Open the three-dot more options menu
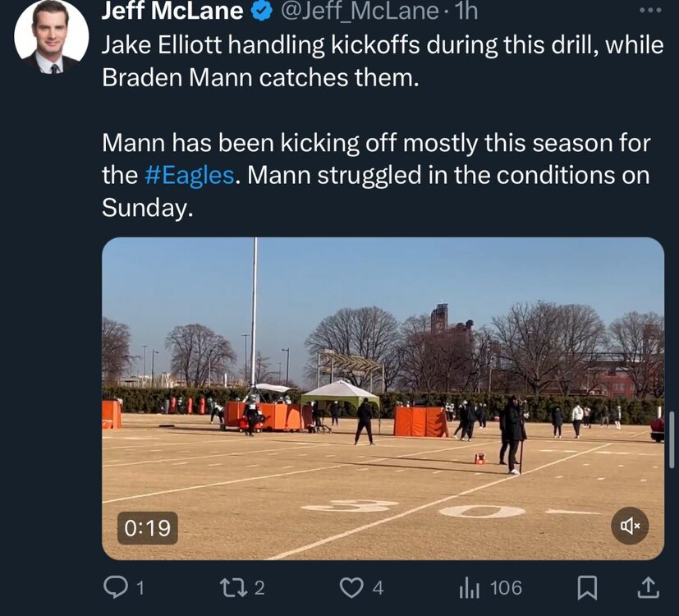Screen dimensions: 679x616 [650, 11]
